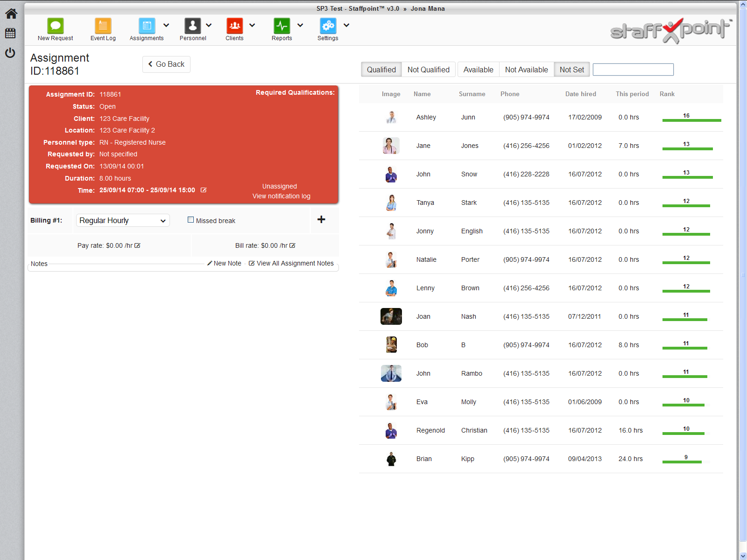
Task: Open the Clients section
Action: pyautogui.click(x=234, y=26)
